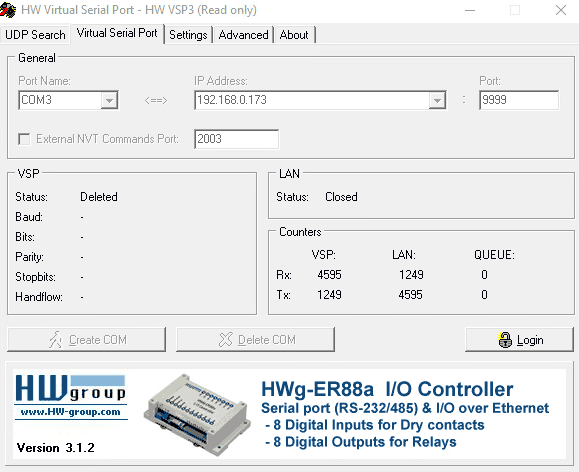Viewport: 579px width, 472px height.
Task: Click HWg-ER88a I/O Controller banner heading
Action: point(387,389)
